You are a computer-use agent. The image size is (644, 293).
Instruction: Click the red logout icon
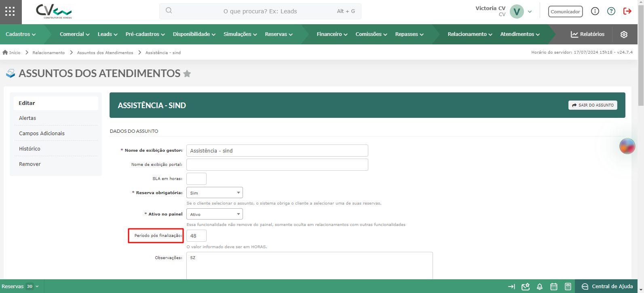(627, 11)
